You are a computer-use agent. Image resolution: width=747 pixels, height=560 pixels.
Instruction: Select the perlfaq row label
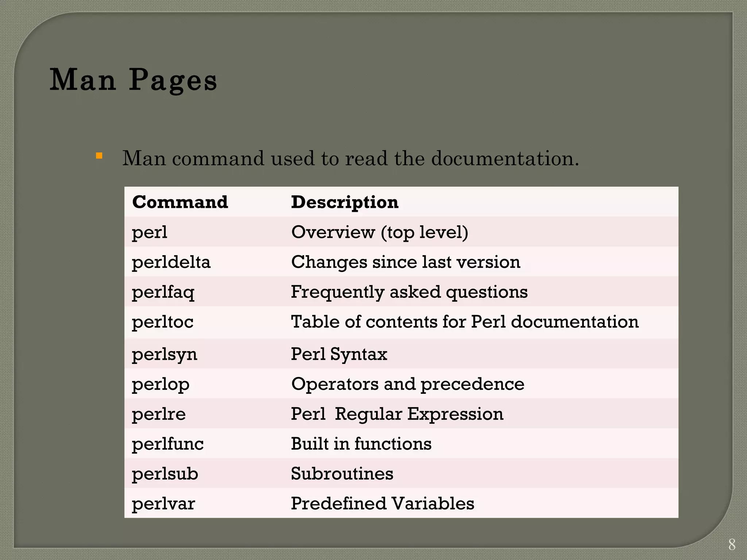click(x=163, y=292)
